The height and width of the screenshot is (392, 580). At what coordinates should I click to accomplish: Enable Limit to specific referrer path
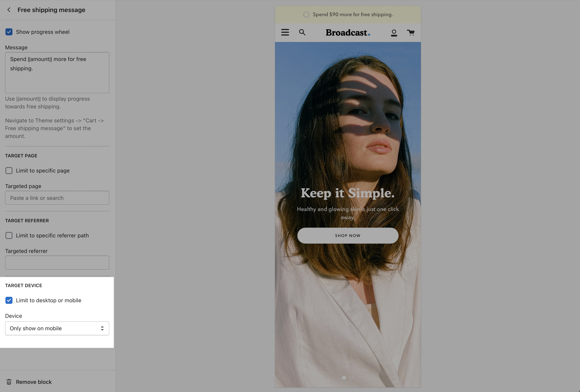(x=9, y=235)
